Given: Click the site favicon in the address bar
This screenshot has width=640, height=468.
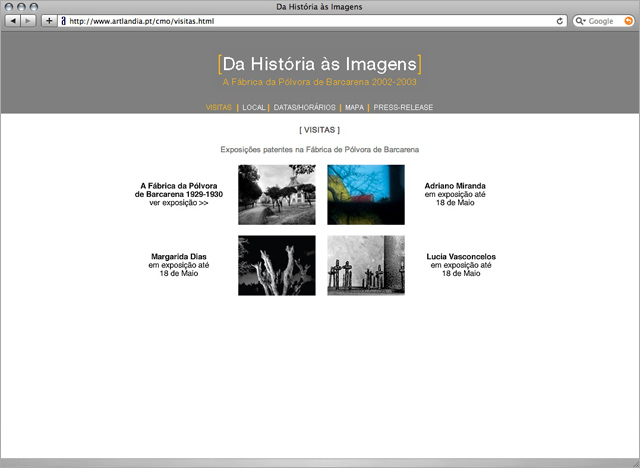Looking at the screenshot, I should pos(63,21).
